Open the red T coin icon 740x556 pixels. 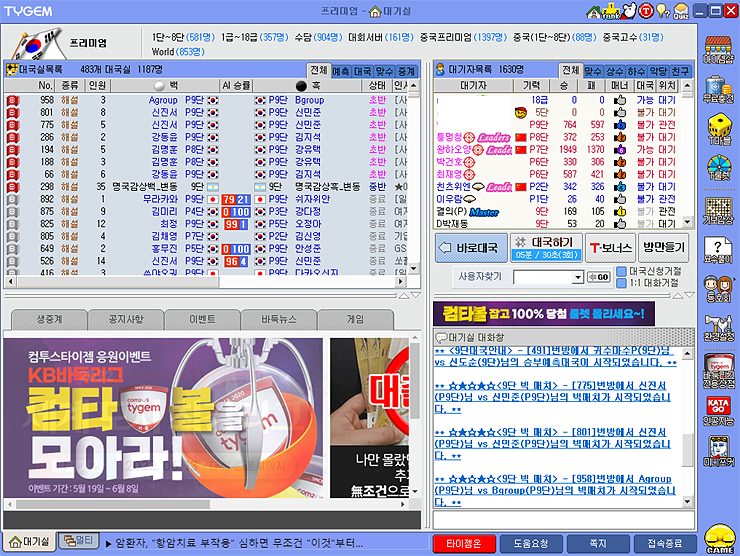(x=646, y=11)
